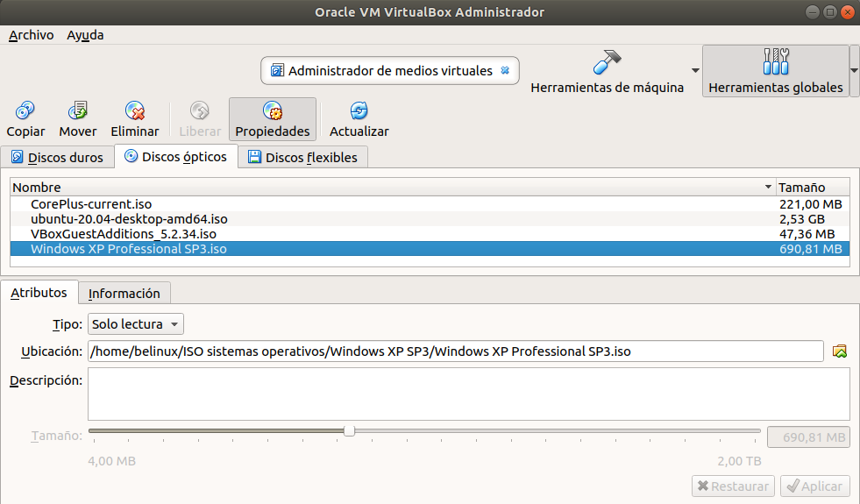This screenshot has height=504, width=860.
Task: Open Herramientas de máquina hammer icon
Action: (608, 61)
